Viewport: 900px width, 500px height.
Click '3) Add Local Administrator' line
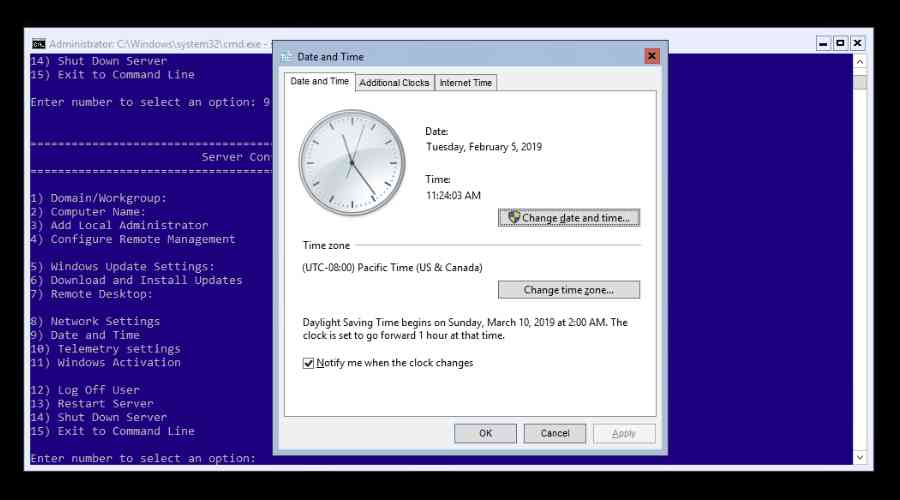pos(119,226)
